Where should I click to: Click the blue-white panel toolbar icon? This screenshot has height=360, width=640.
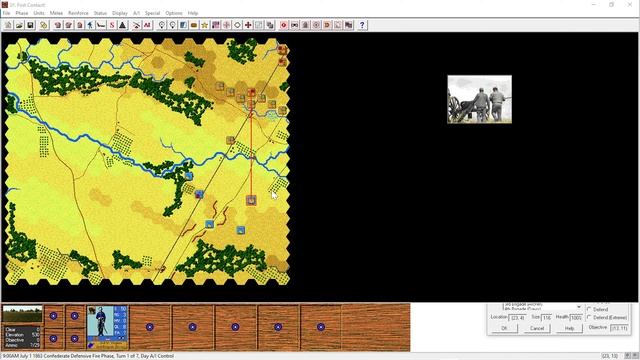click(183, 25)
